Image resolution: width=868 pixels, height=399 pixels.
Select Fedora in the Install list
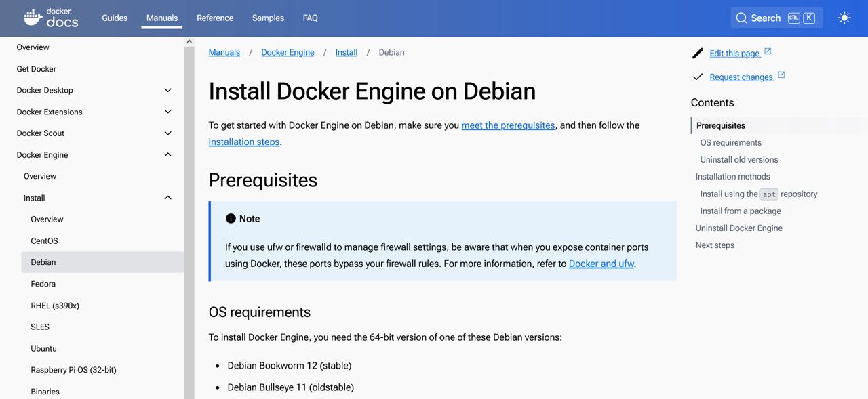pyautogui.click(x=43, y=284)
